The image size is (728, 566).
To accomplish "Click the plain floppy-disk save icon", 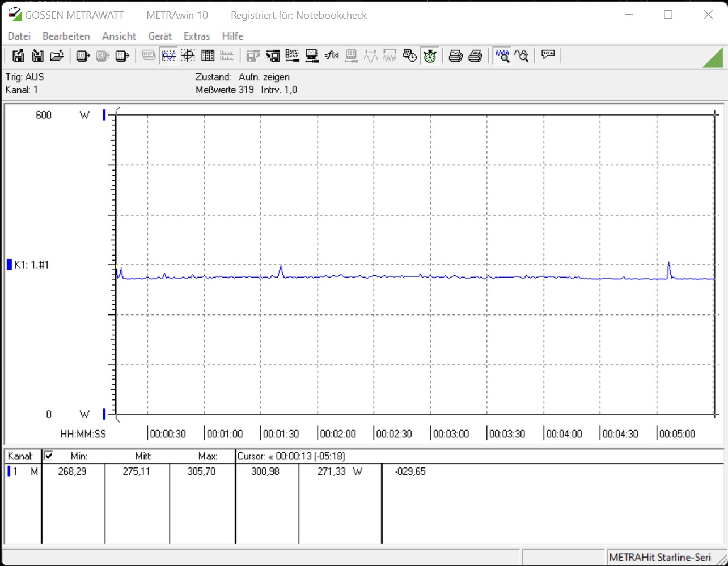I will pyautogui.click(x=37, y=56).
